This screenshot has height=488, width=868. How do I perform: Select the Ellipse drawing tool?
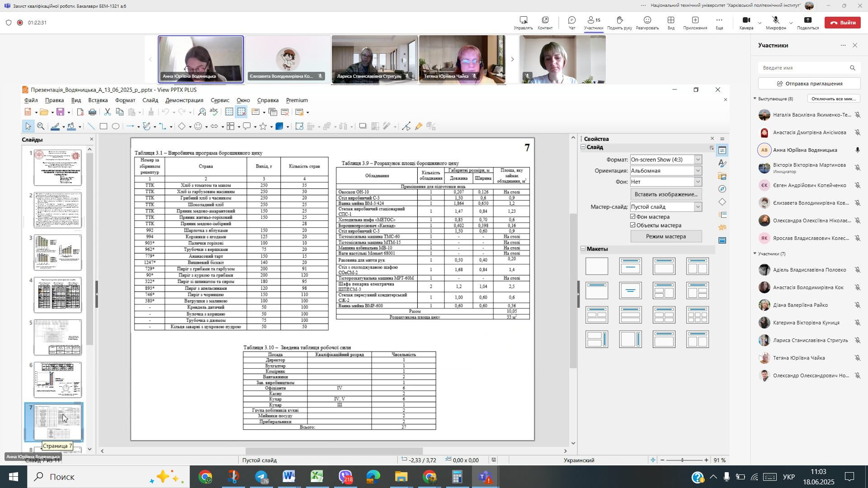116,127
